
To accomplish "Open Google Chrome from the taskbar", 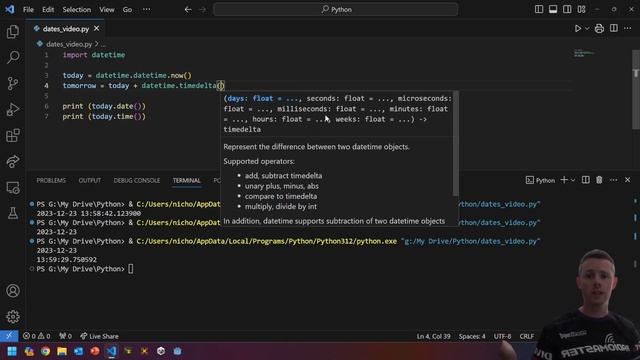I will pyautogui.click(x=45, y=351).
